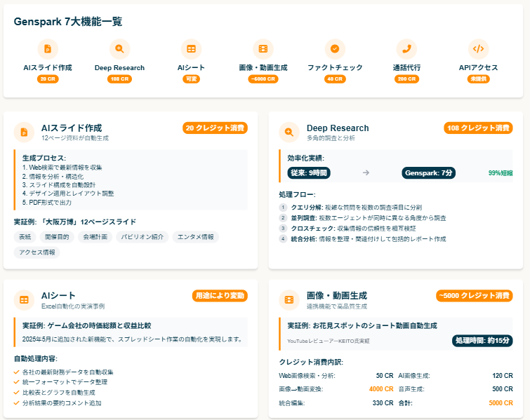Click the line 5. PDF形式で出力
Image resolution: width=530 pixels, height=420 pixels.
click(47, 203)
